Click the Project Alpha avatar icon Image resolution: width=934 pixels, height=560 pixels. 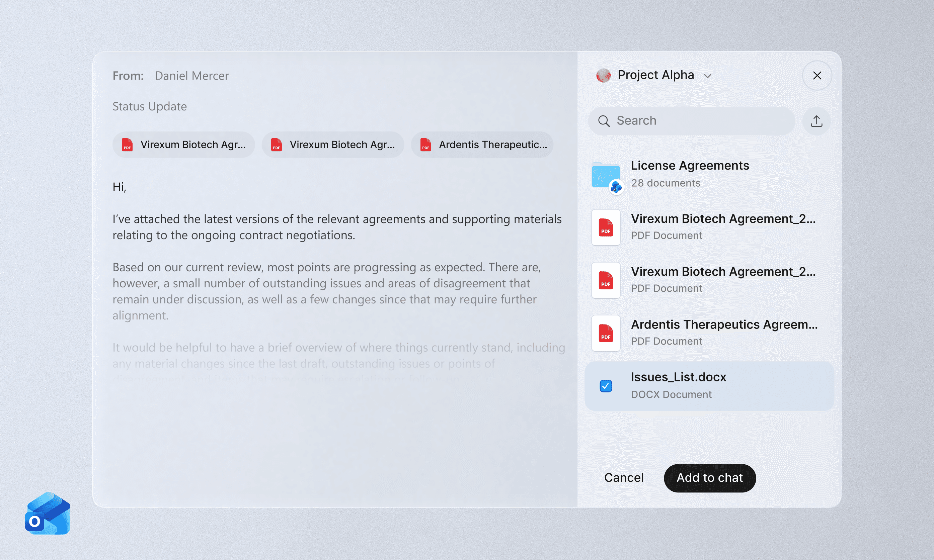(603, 76)
